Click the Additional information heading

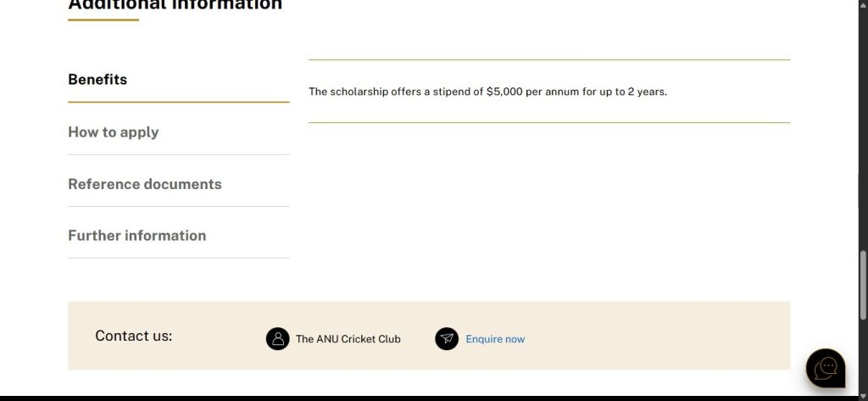[175, 5]
